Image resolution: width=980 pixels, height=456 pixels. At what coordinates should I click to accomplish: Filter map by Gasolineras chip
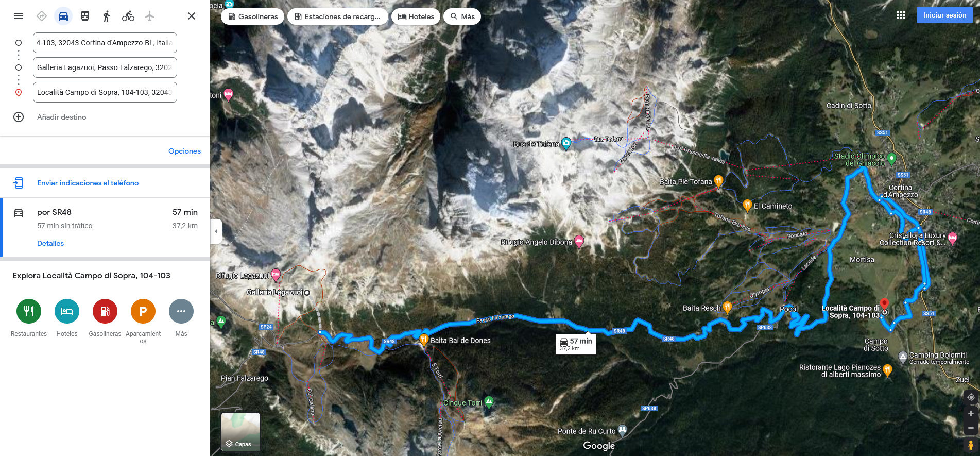click(x=253, y=16)
